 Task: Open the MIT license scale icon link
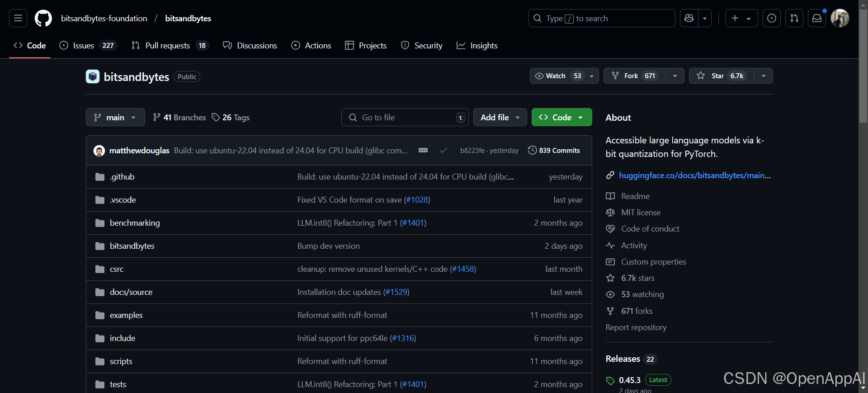[x=610, y=213]
